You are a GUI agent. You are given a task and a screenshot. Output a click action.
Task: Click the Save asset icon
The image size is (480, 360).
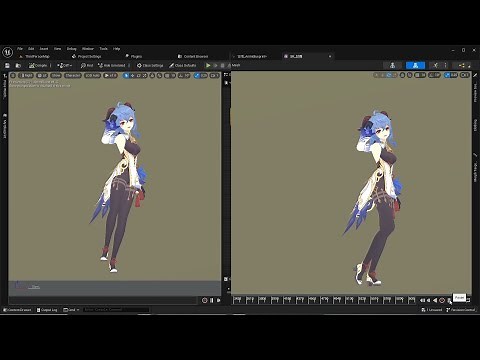tap(7, 65)
